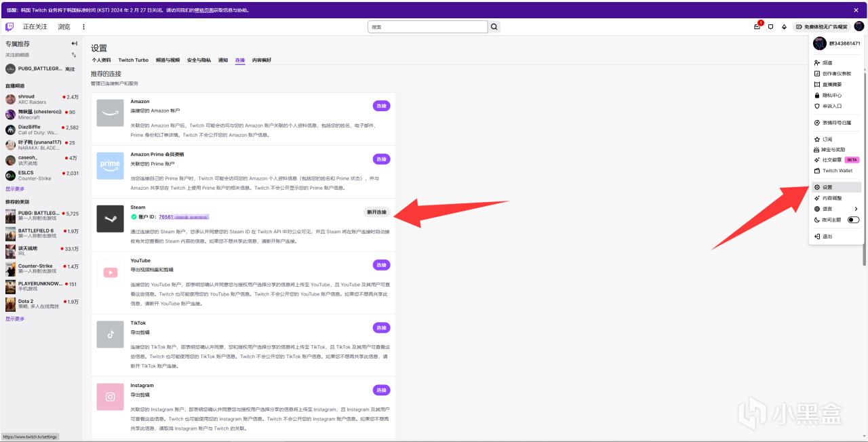Viewport: 868px width, 442px height.
Task: Toggle the 夜间主题 dark mode switch
Action: [x=853, y=220]
